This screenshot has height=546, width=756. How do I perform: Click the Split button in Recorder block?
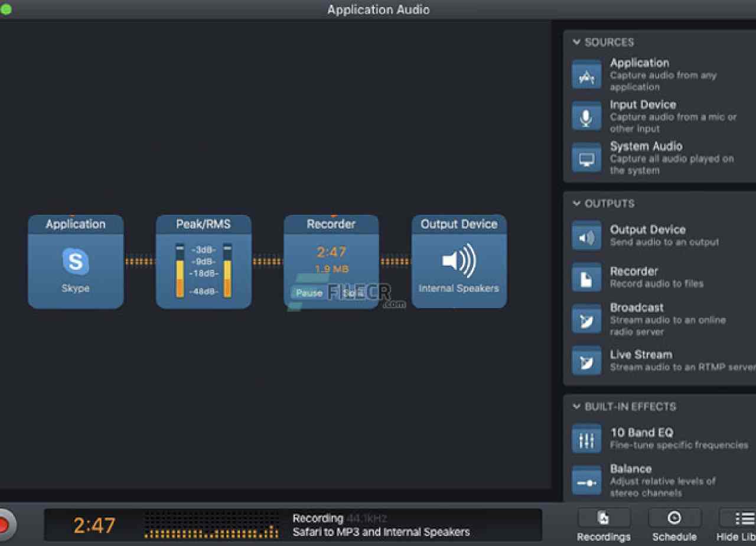click(353, 293)
